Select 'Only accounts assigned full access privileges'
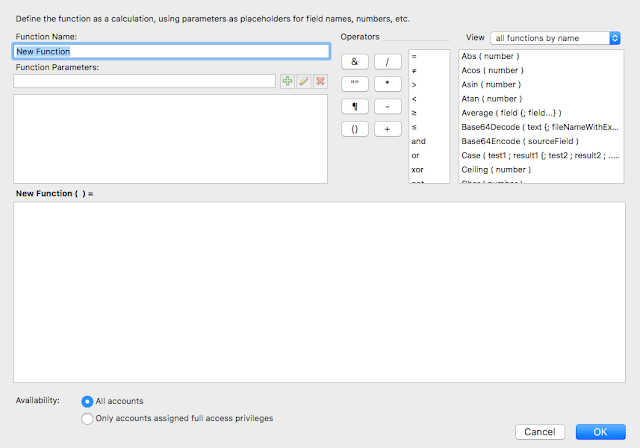The image size is (640, 448). tap(177, 419)
